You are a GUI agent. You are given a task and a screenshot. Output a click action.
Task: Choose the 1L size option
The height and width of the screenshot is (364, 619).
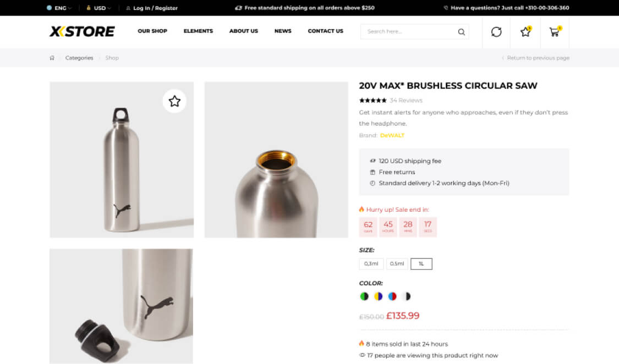click(x=421, y=264)
